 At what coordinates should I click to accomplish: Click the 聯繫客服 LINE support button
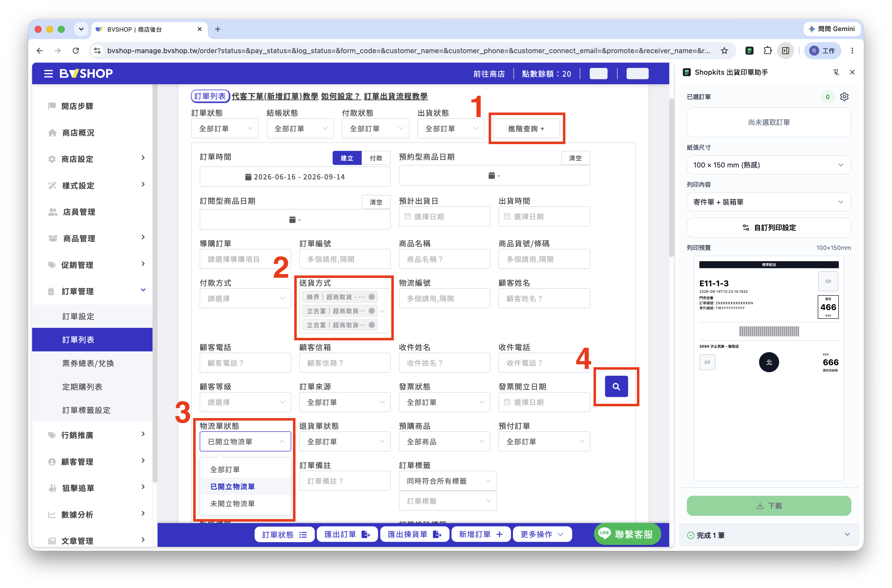[x=627, y=534]
